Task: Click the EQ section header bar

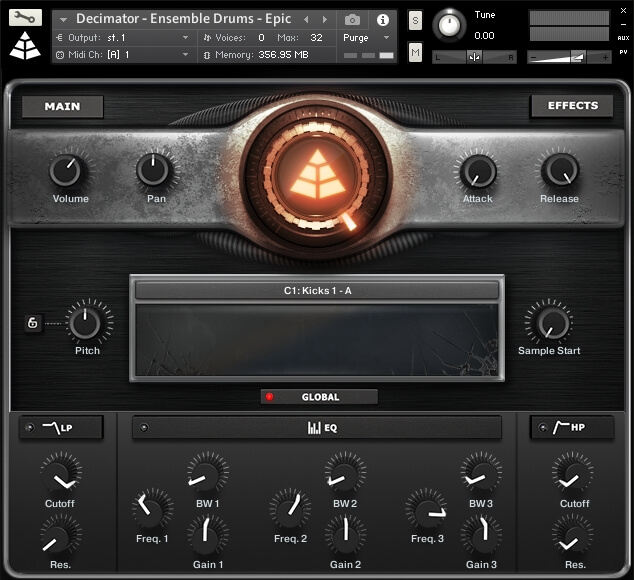Action: click(317, 428)
